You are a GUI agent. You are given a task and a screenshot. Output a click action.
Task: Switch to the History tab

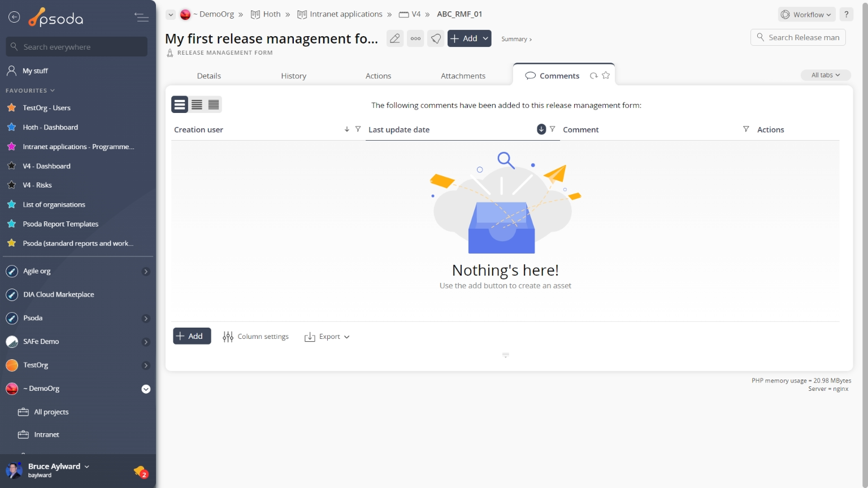(x=294, y=76)
